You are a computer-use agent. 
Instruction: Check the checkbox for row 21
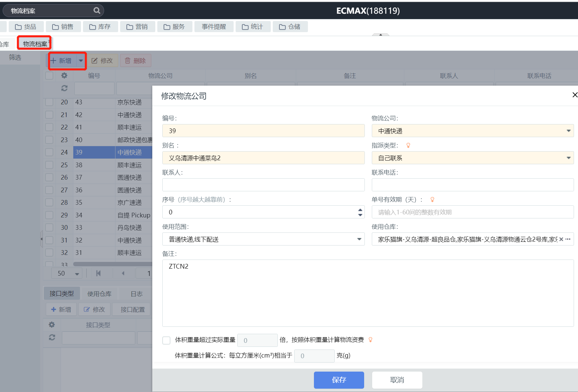pos(49,115)
